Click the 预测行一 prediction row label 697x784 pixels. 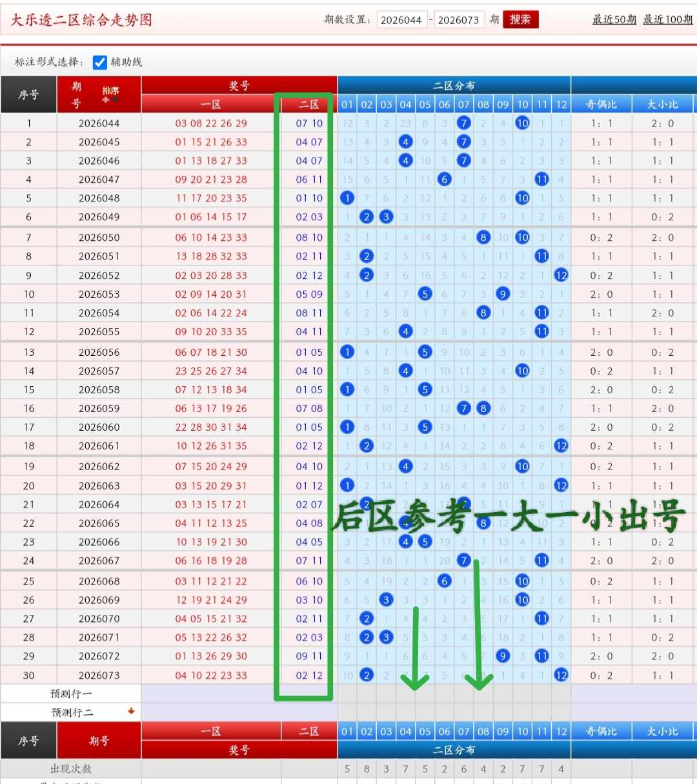point(71,694)
